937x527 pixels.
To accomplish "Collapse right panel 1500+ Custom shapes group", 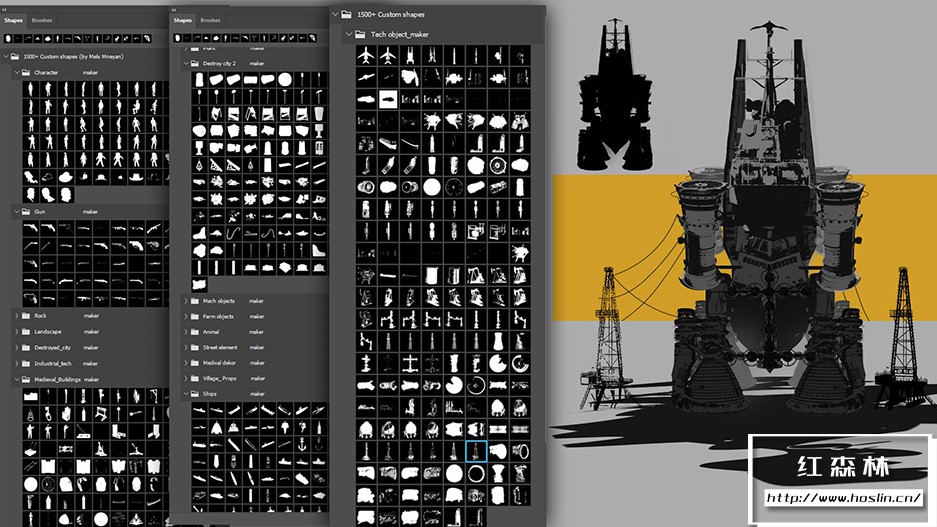I will 335,14.
